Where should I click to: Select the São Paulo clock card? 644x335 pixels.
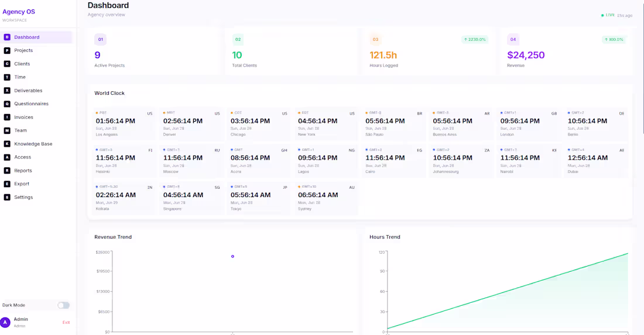pyautogui.click(x=393, y=123)
